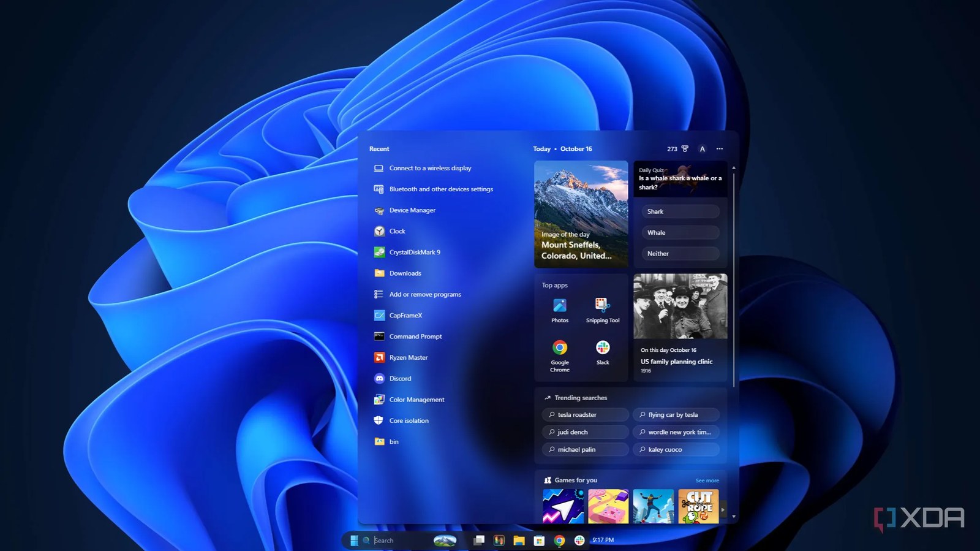Launch Slack from Top apps

(x=603, y=353)
